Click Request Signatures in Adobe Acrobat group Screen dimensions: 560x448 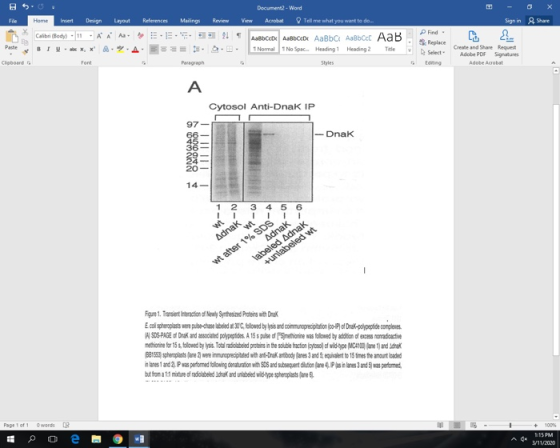[x=506, y=44]
